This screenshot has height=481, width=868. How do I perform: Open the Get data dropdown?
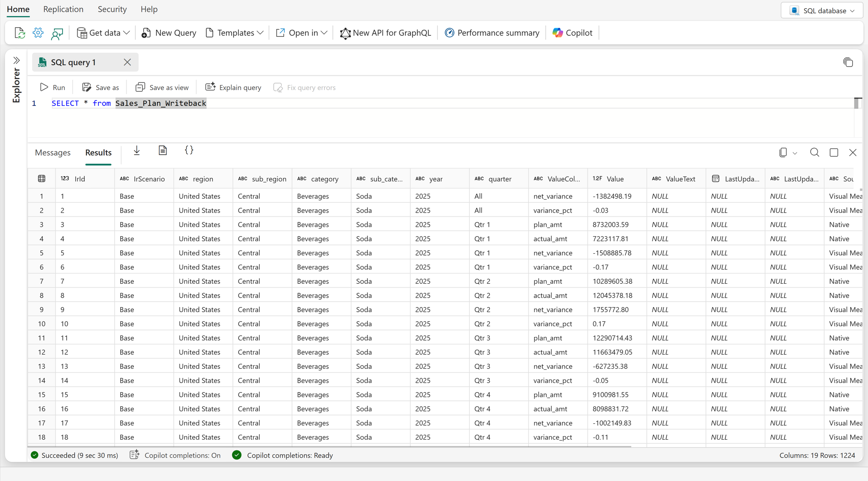click(103, 33)
